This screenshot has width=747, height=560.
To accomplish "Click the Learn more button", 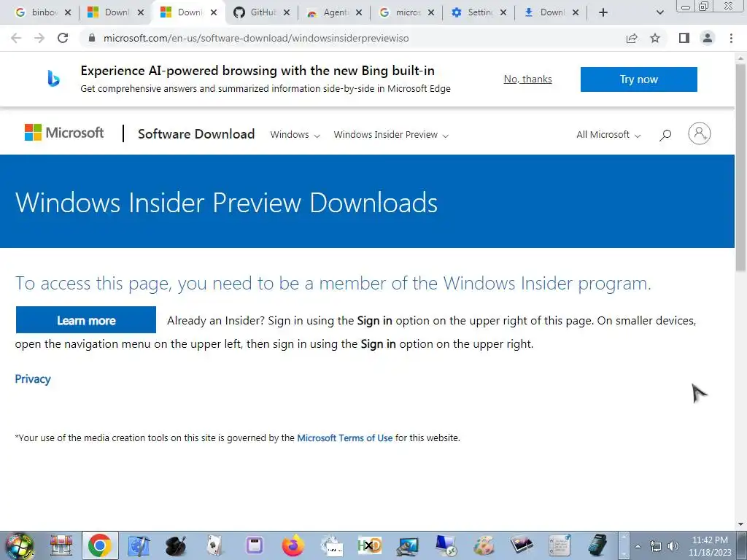I will [86, 320].
